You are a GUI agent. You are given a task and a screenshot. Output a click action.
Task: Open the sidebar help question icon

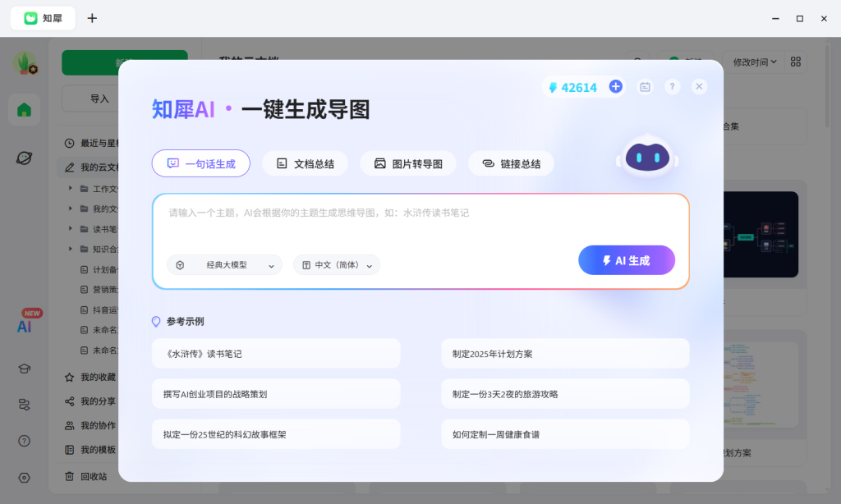pos(24,441)
